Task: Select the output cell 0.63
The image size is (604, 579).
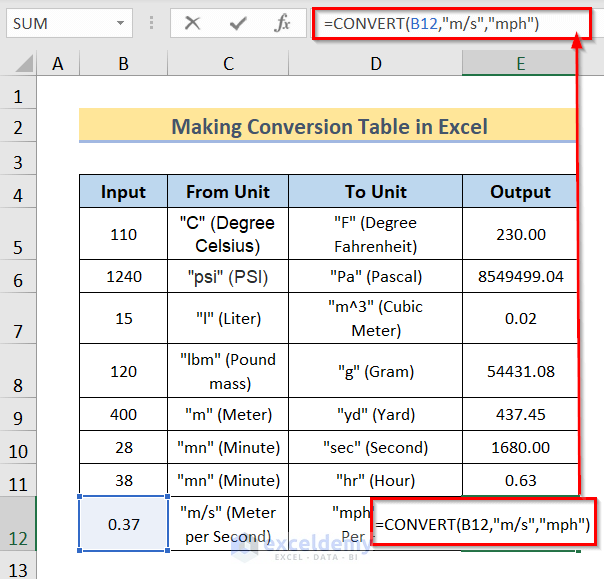Action: pos(520,480)
